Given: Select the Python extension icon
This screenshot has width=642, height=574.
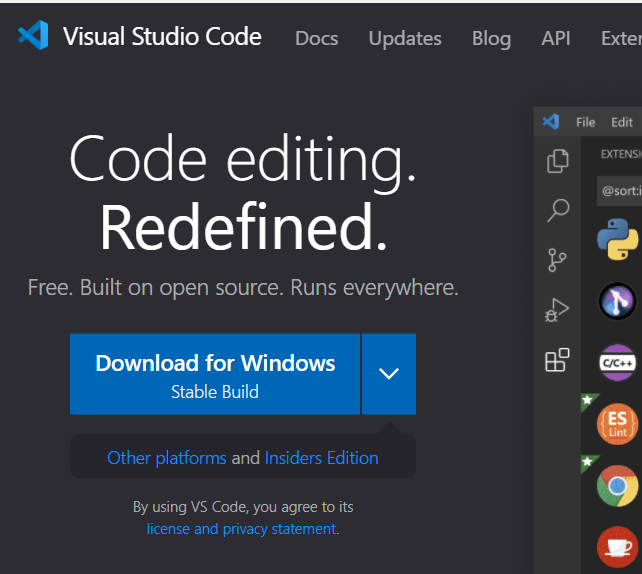Looking at the screenshot, I should (x=617, y=239).
